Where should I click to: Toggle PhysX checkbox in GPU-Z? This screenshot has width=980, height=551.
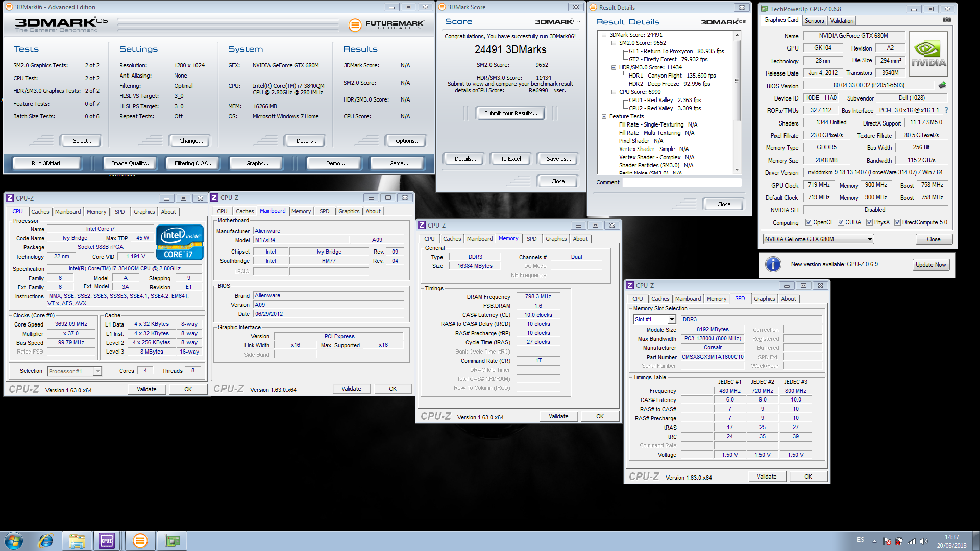point(869,222)
